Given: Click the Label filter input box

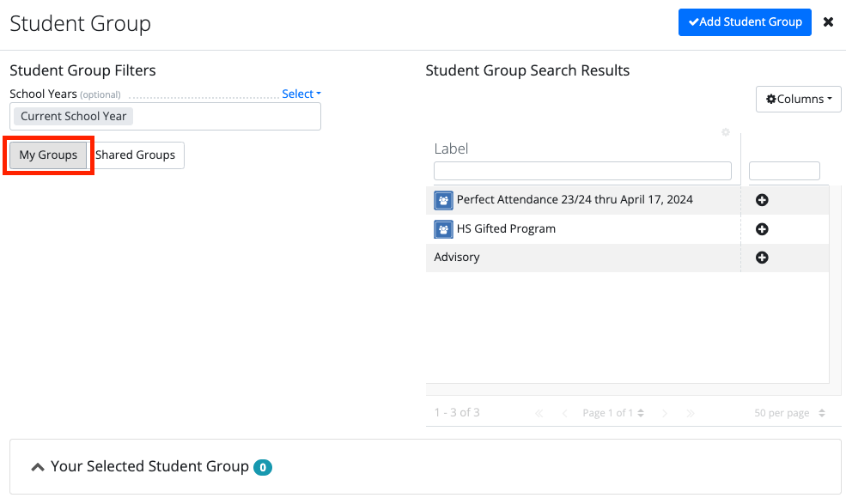Looking at the screenshot, I should coord(582,171).
